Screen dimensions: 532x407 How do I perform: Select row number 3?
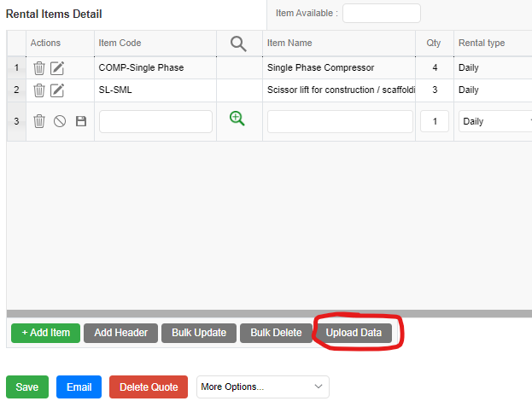(16, 121)
